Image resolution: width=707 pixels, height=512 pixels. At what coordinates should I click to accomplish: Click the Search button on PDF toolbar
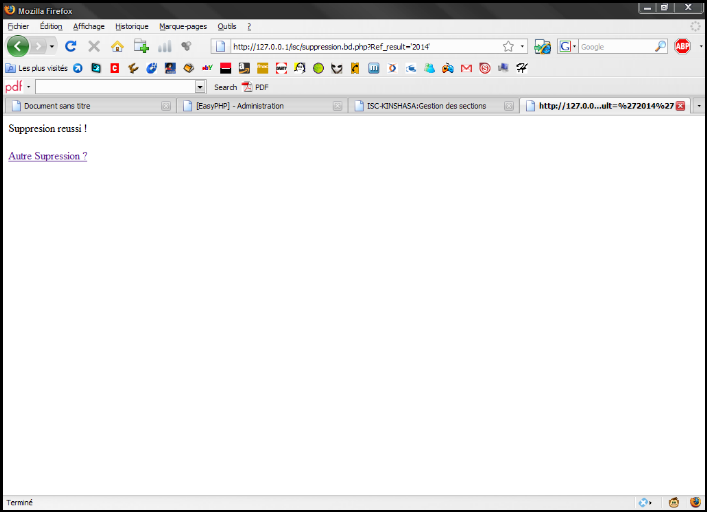(x=225, y=87)
